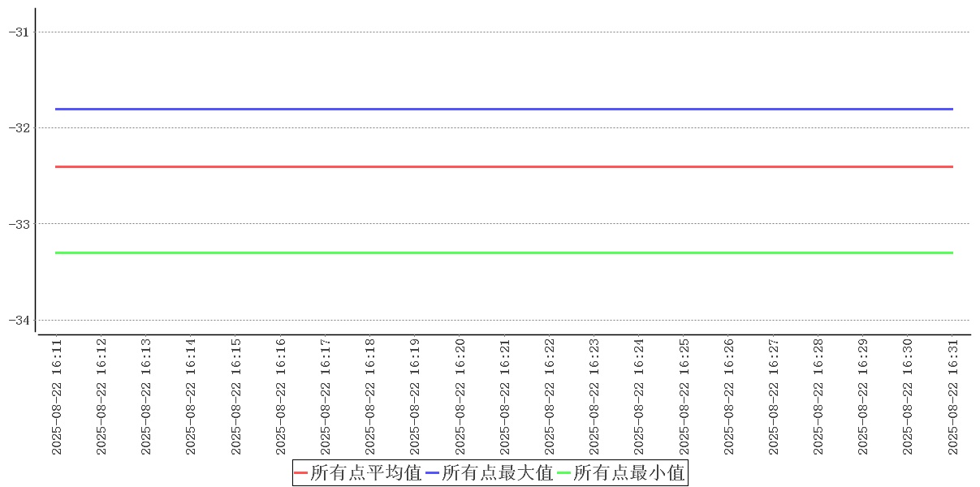Click the green legend line marker
Image resolution: width=980 pixels, height=487 pixels.
(564, 472)
